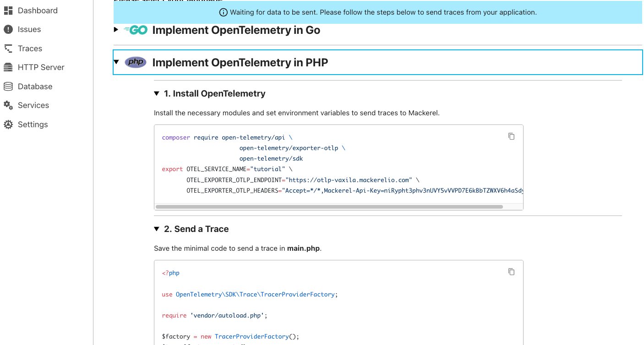The height and width of the screenshot is (345, 644).
Task: Click the $factory = new TracerProviderFactory line
Action: (230, 336)
